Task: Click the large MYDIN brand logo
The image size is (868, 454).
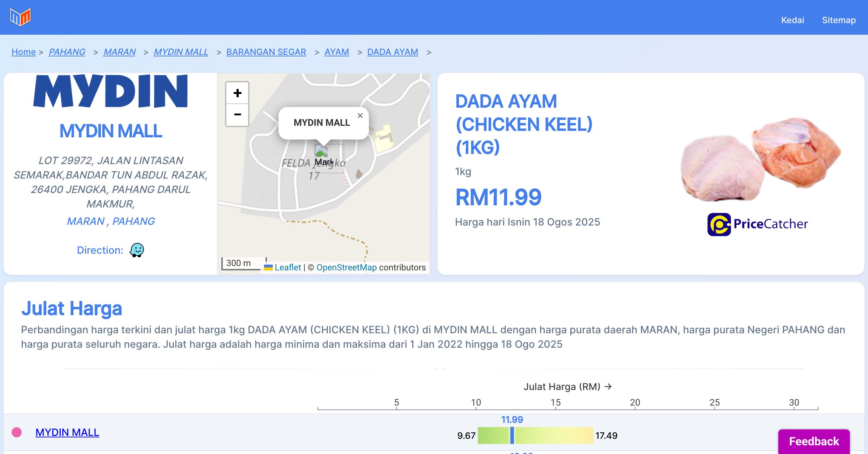Action: click(111, 91)
